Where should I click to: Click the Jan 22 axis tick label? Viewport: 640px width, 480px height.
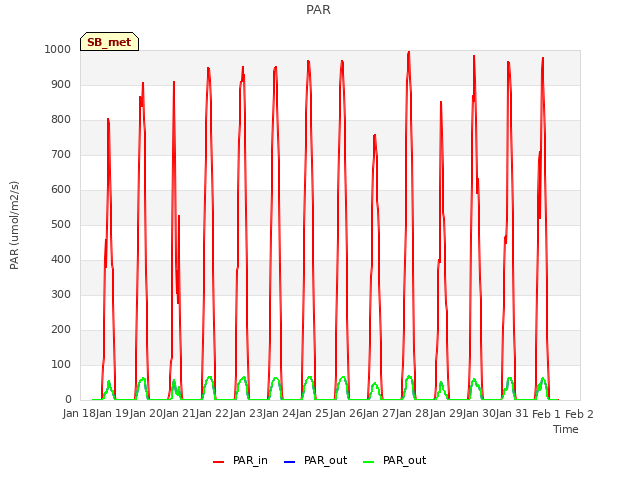click(x=212, y=414)
